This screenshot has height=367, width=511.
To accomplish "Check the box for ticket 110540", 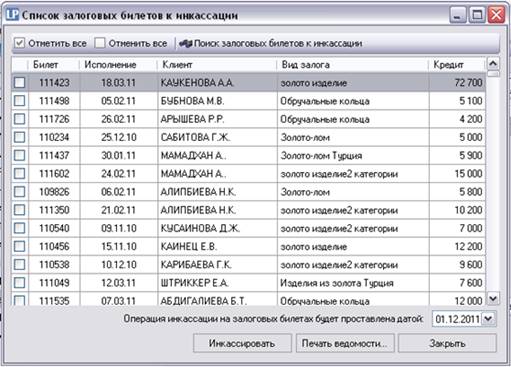I will (x=20, y=228).
